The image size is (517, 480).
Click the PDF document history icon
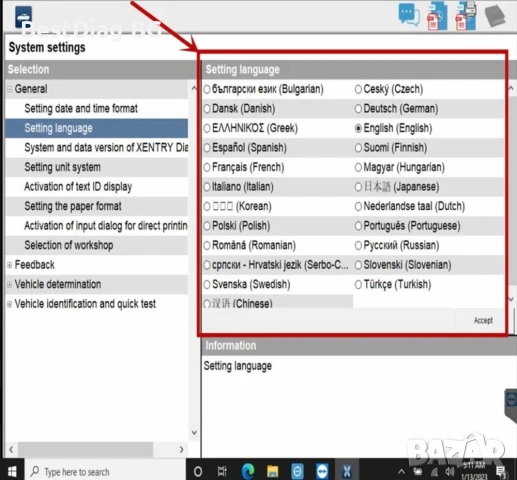pos(437,16)
